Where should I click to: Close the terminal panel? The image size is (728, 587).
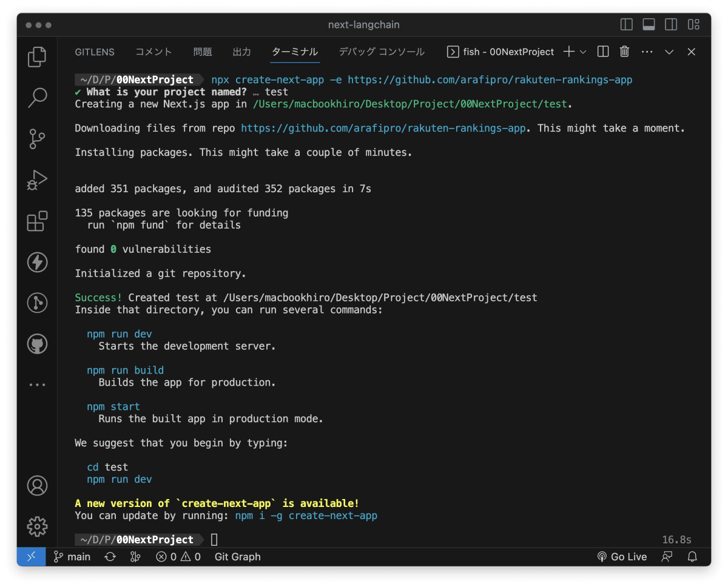(x=691, y=52)
